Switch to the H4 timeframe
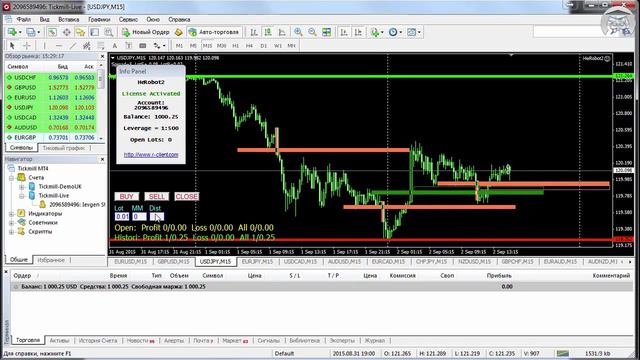Screen dimensions: 640x360 (249, 46)
